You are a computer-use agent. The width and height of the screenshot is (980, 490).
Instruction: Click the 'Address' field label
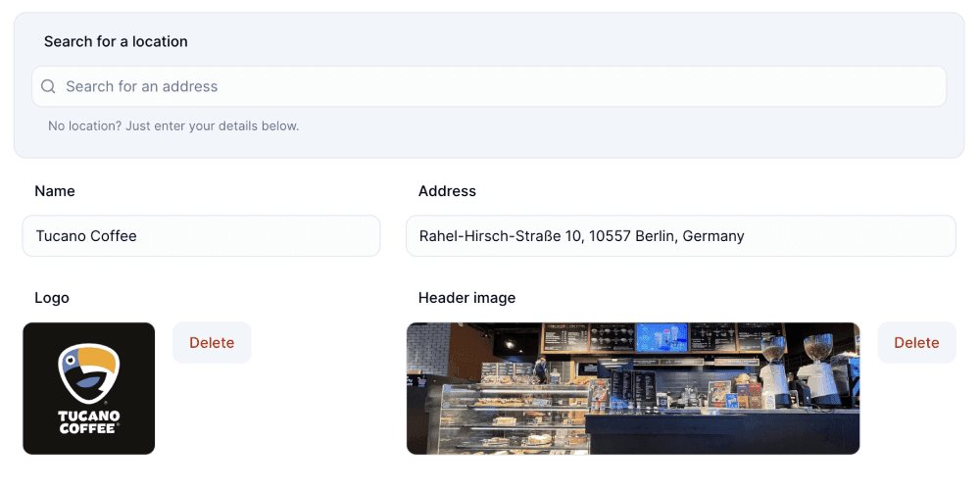coord(447,191)
